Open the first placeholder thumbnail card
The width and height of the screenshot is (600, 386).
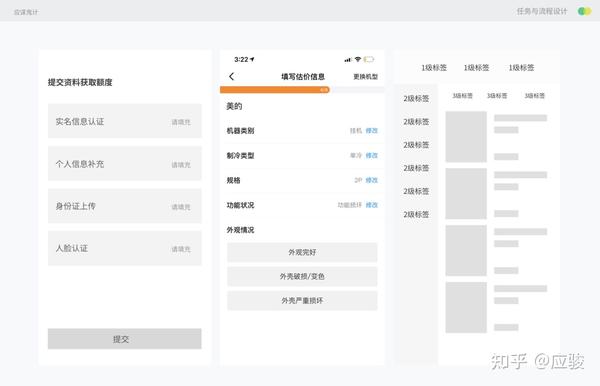[466, 137]
